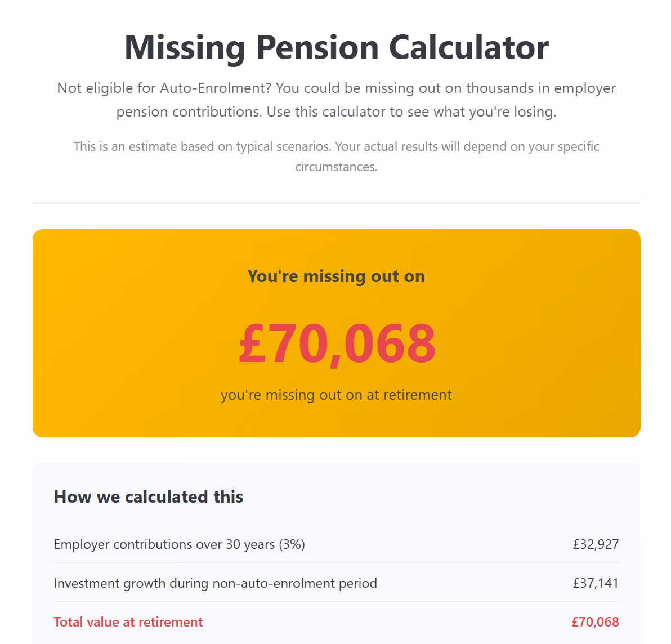The height and width of the screenshot is (644, 671).
Task: Select the 'Investment growth during non-auto-enrolment period' label
Action: click(x=215, y=583)
